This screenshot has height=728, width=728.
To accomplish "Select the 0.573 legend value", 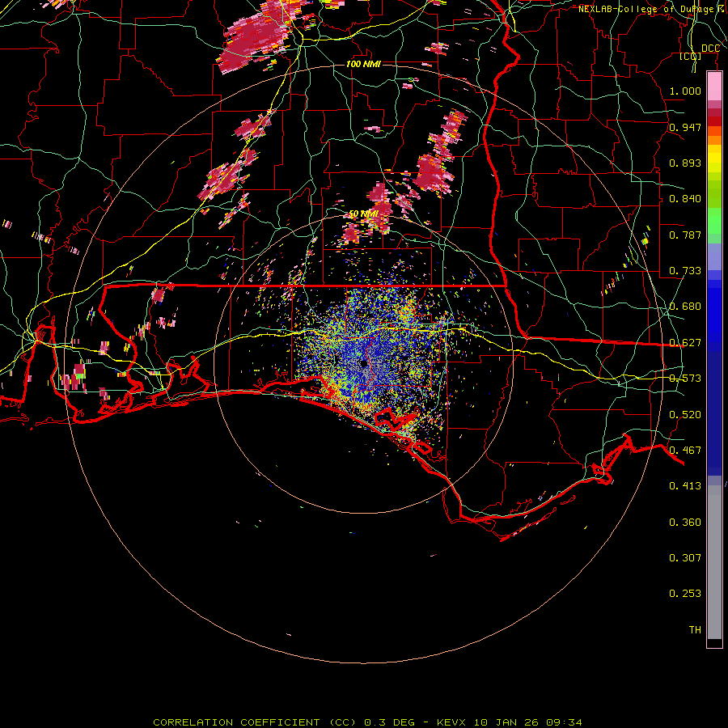I will tap(685, 379).
